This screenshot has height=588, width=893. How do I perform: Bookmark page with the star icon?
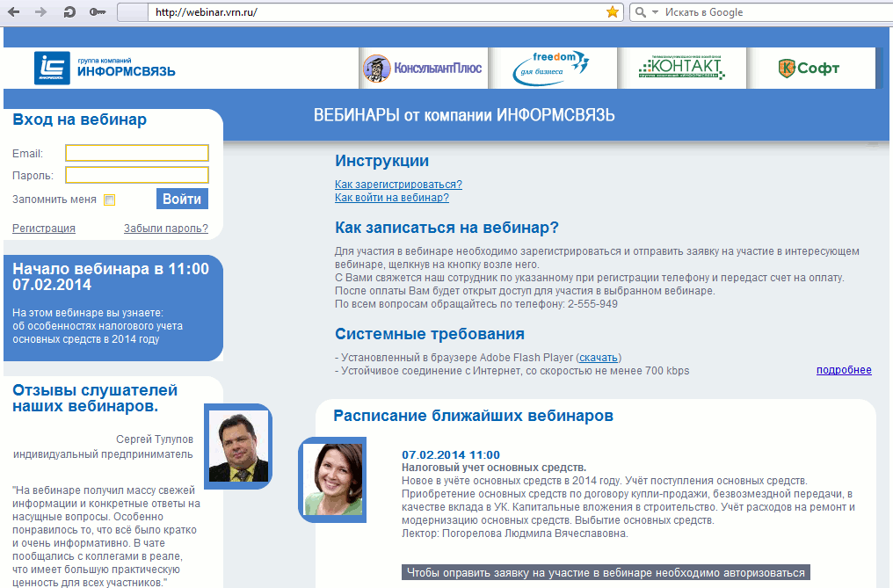[613, 12]
